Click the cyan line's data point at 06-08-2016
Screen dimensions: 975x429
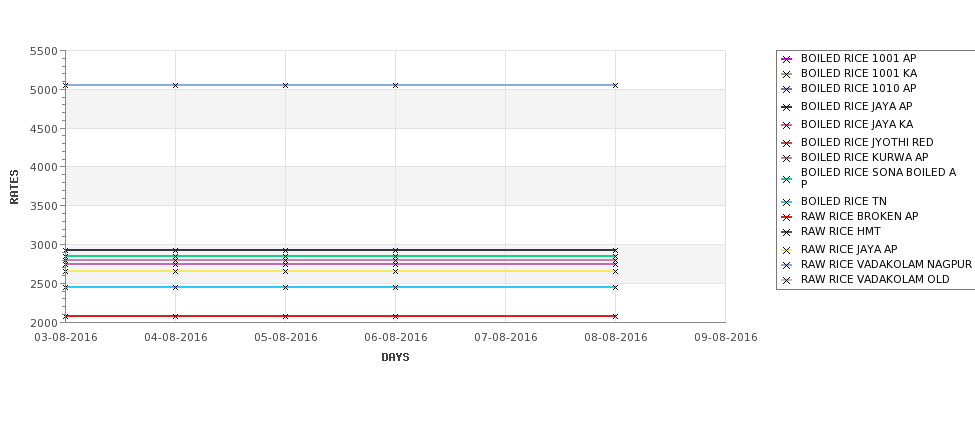[x=395, y=287]
